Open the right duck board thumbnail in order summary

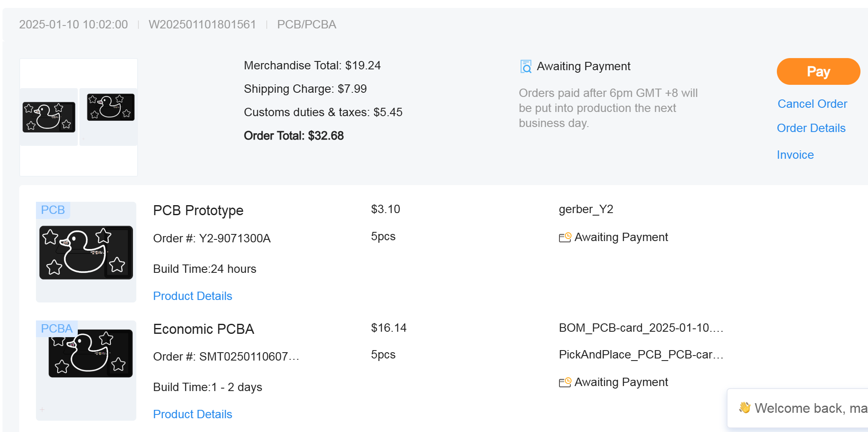click(110, 108)
